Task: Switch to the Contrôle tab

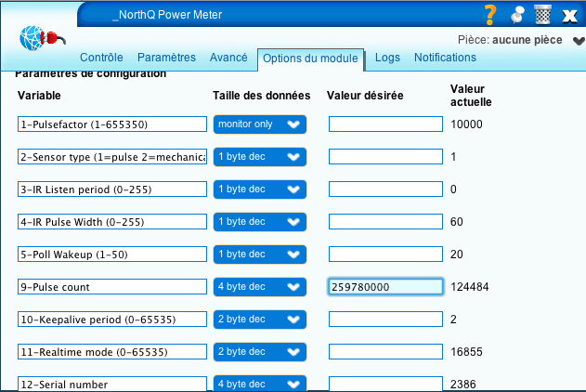Action: pos(101,58)
